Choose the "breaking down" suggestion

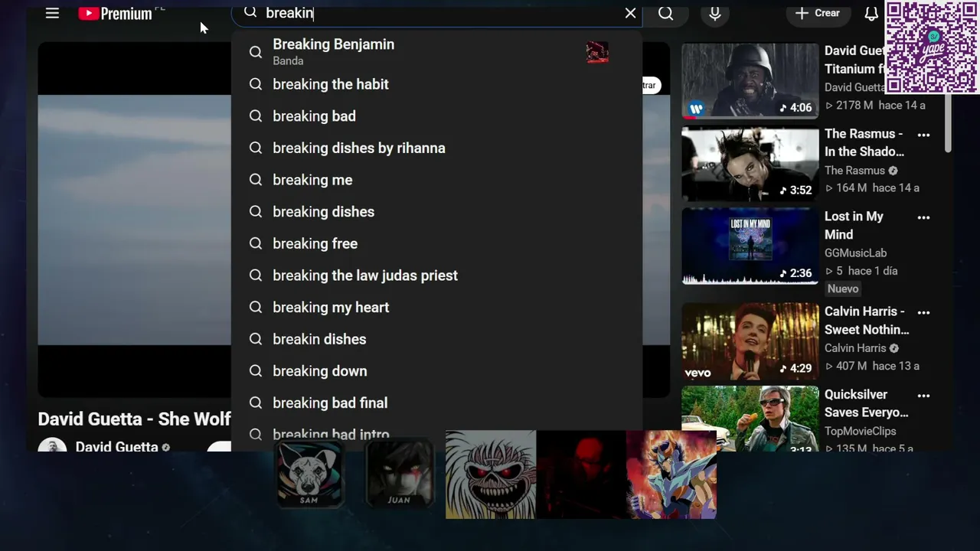(436, 371)
